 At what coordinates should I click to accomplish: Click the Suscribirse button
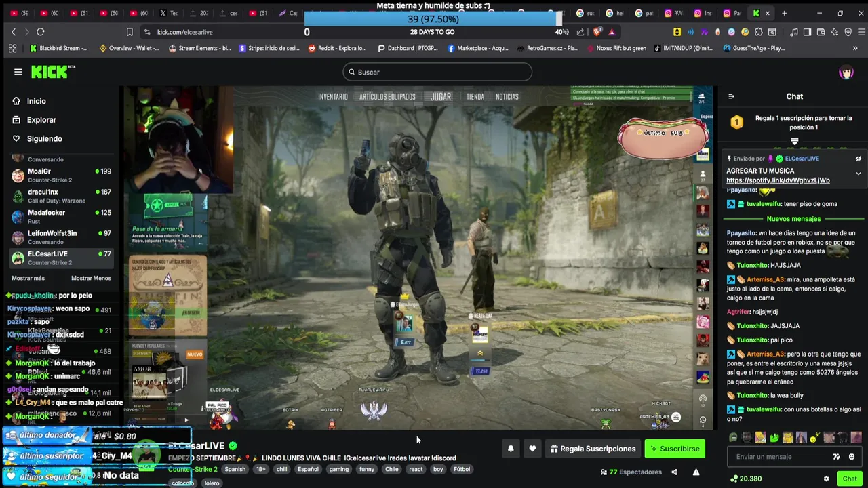pos(675,449)
